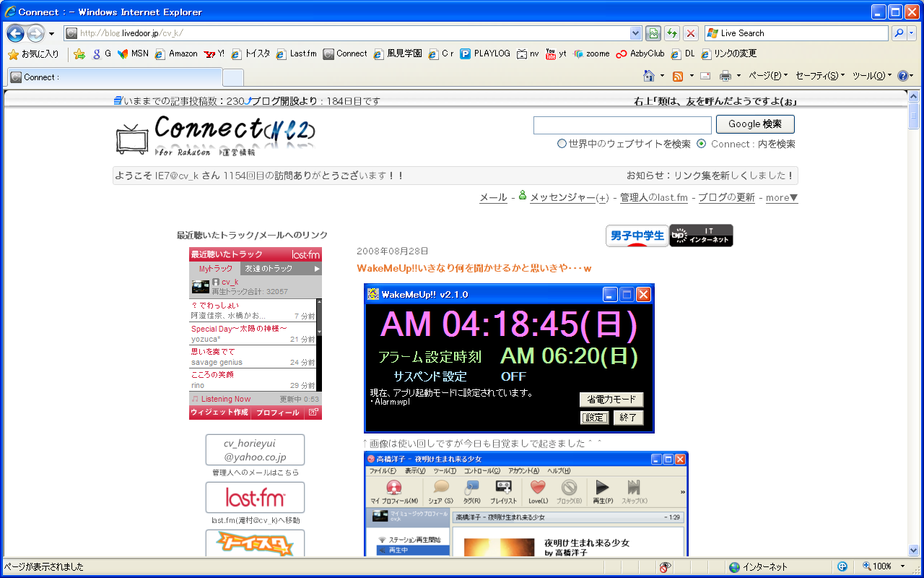The width and height of the screenshot is (924, 578).
Task: Click the Home icon in command bar
Action: (648, 76)
